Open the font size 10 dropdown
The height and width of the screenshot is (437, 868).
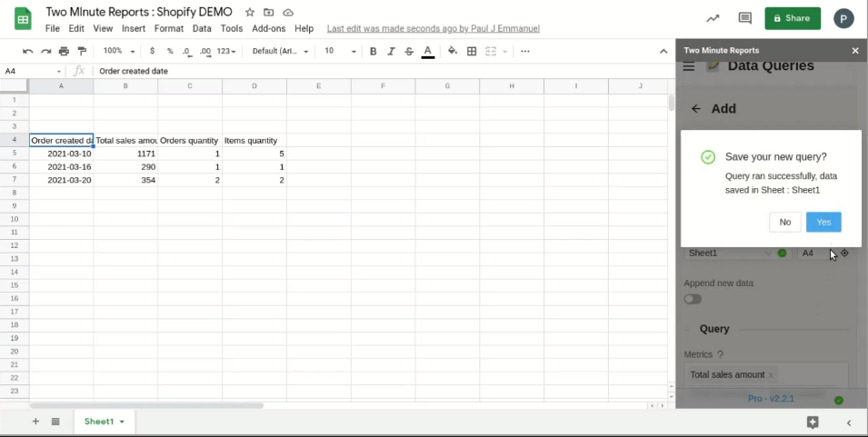pyautogui.click(x=340, y=51)
